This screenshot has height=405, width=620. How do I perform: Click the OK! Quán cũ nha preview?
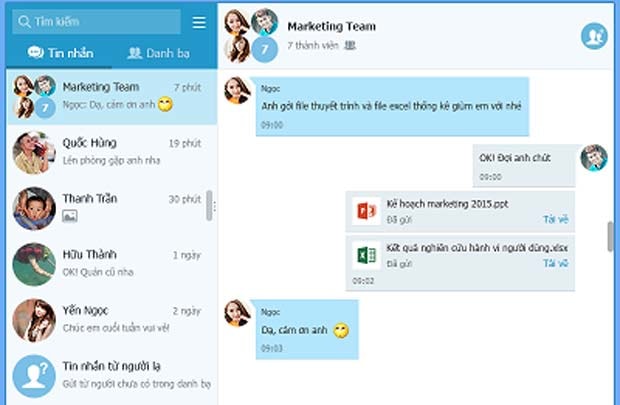coord(98,272)
